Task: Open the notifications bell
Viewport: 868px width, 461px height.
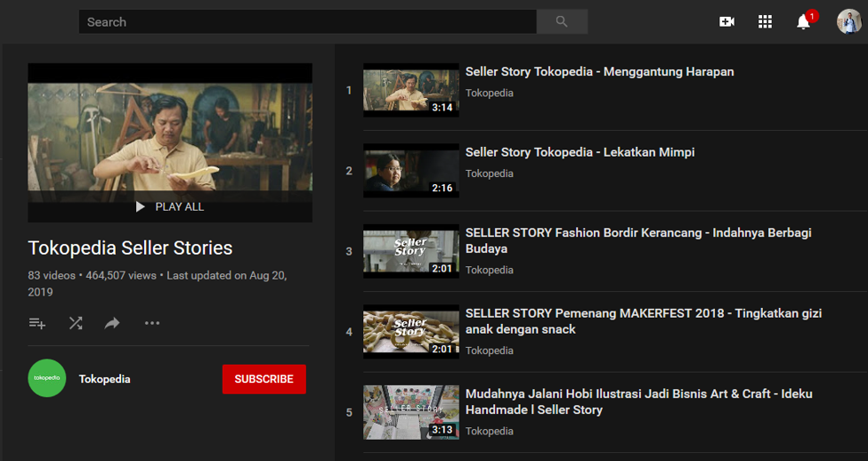Action: pos(803,22)
